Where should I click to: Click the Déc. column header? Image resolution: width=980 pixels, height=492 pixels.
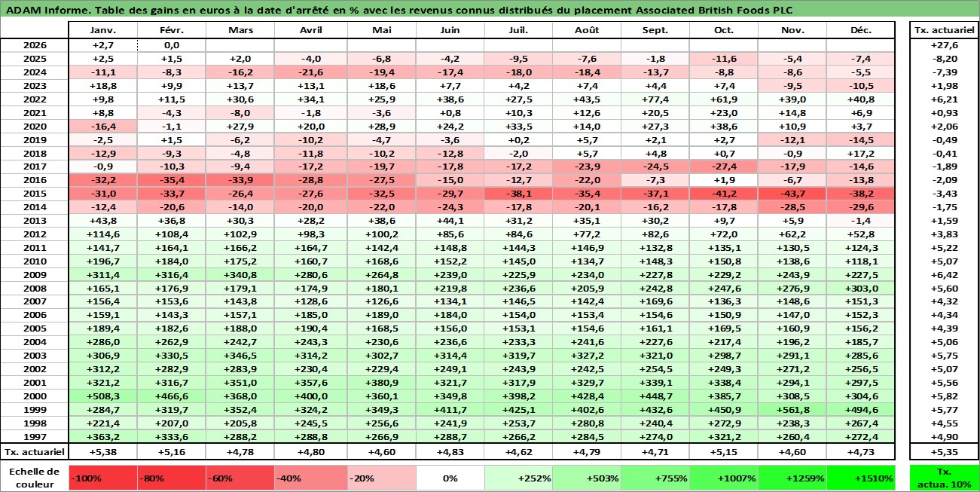pos(861,30)
